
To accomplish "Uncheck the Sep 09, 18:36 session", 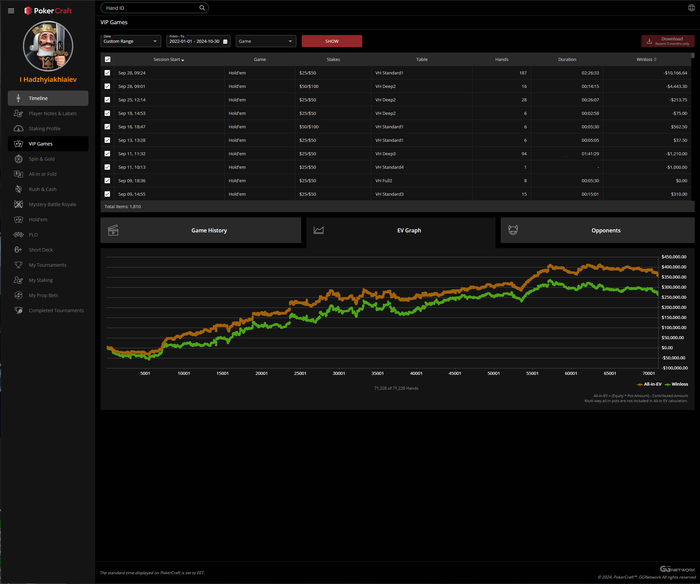I will [x=108, y=181].
